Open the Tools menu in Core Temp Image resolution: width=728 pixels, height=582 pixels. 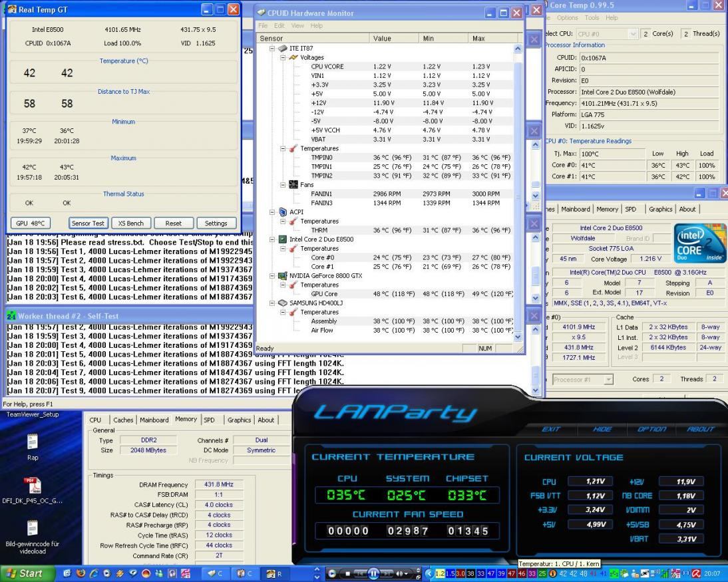tap(592, 18)
